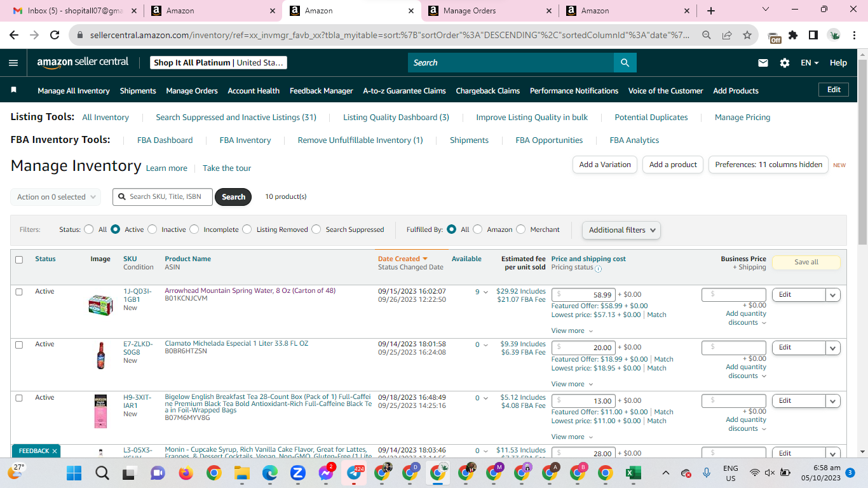
Task: Open Manage All Inventory in navigation bar
Action: [x=74, y=91]
